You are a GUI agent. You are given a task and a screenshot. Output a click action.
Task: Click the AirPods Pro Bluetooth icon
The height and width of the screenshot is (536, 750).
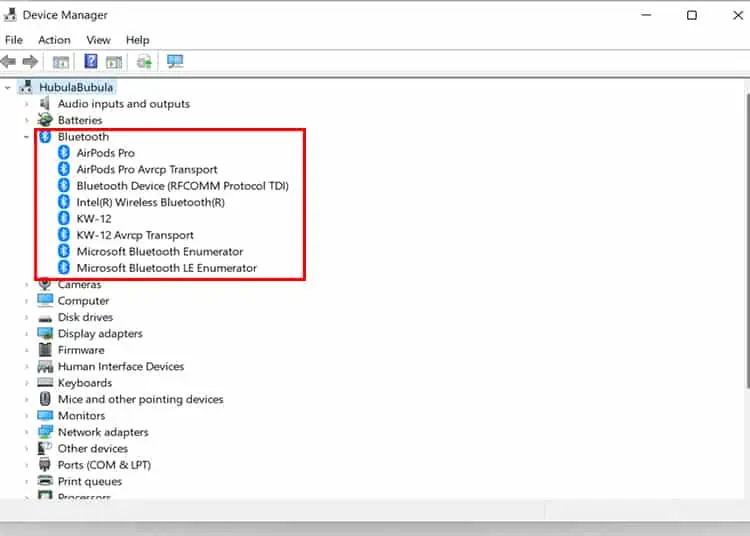click(64, 153)
